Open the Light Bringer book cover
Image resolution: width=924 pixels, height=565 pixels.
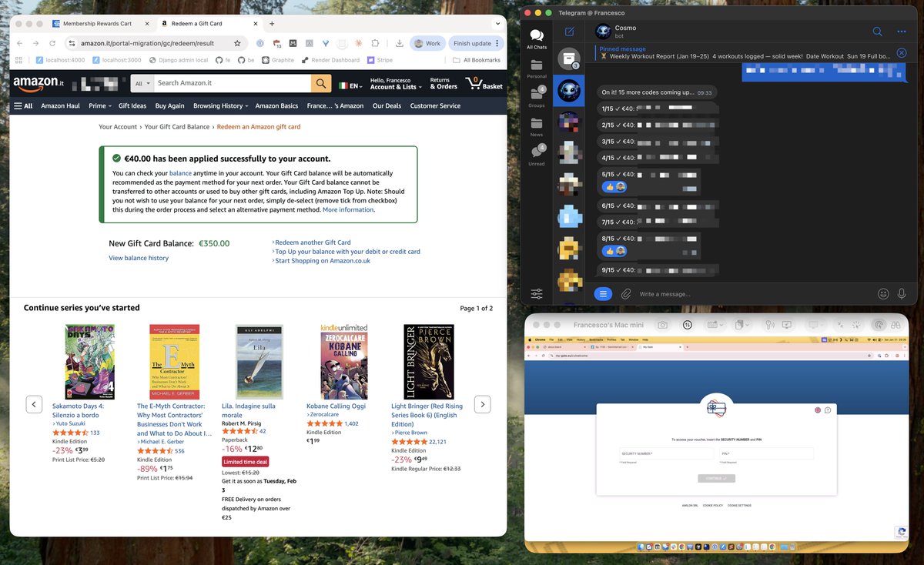[x=429, y=362]
